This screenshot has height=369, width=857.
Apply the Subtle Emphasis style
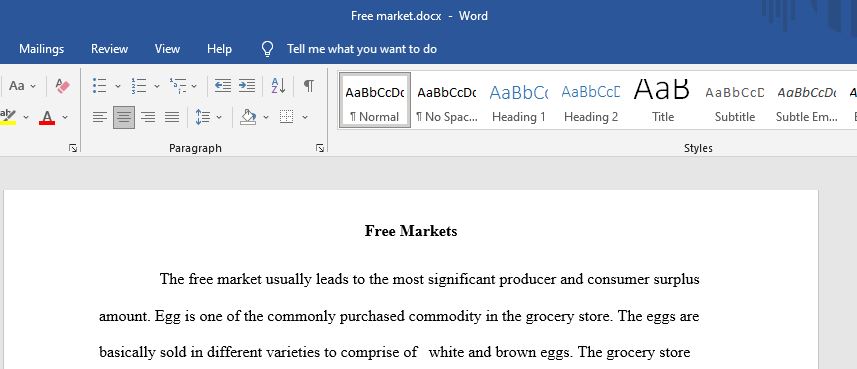(807, 101)
